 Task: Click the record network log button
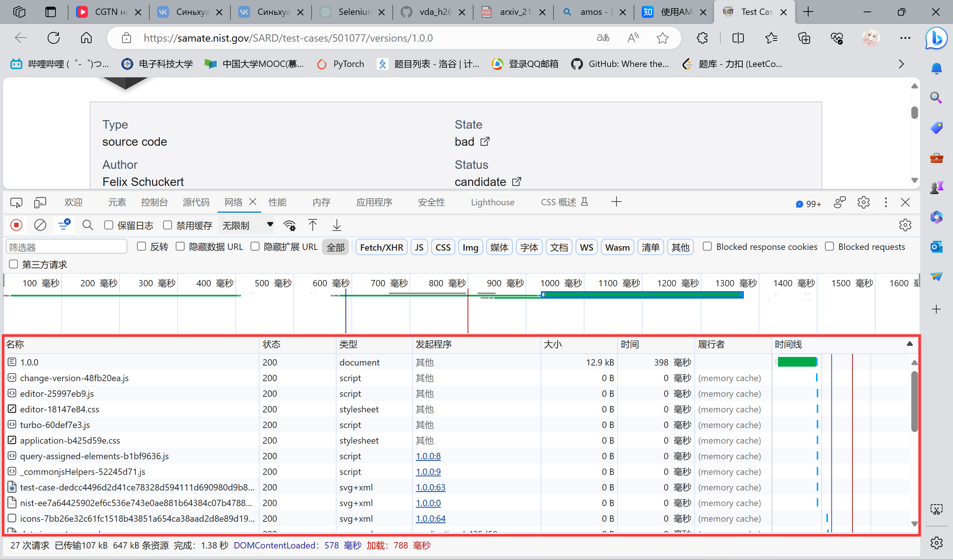click(x=16, y=225)
